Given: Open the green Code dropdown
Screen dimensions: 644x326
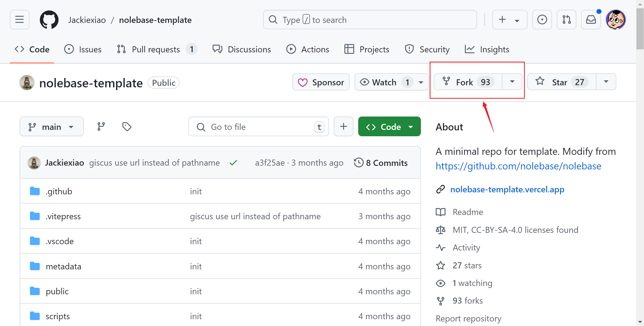Looking at the screenshot, I should 389,127.
